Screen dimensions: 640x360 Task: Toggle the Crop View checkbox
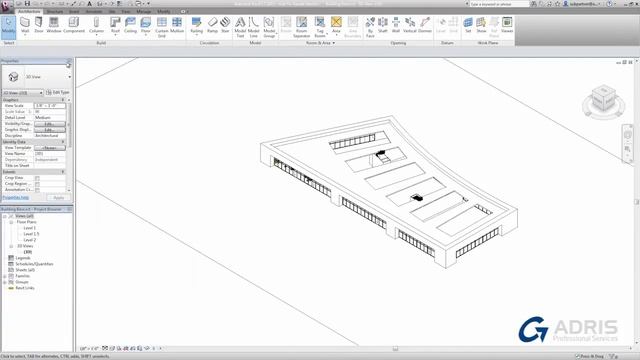point(37,178)
